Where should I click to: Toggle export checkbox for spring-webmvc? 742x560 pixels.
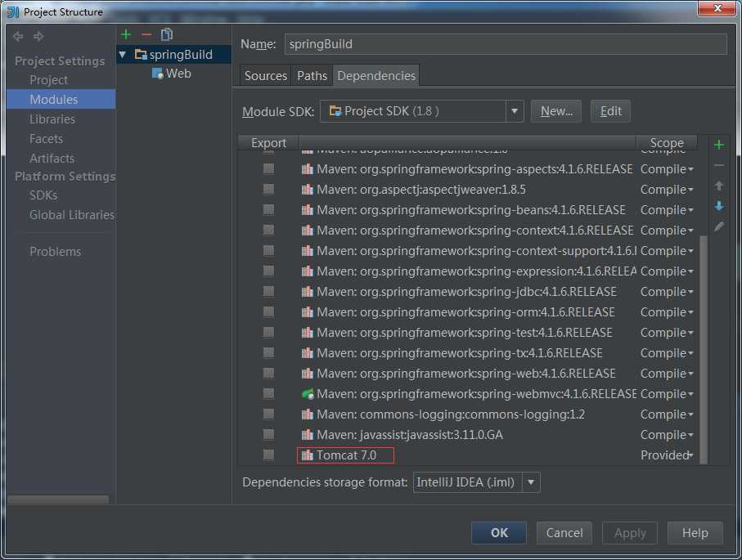point(269,393)
